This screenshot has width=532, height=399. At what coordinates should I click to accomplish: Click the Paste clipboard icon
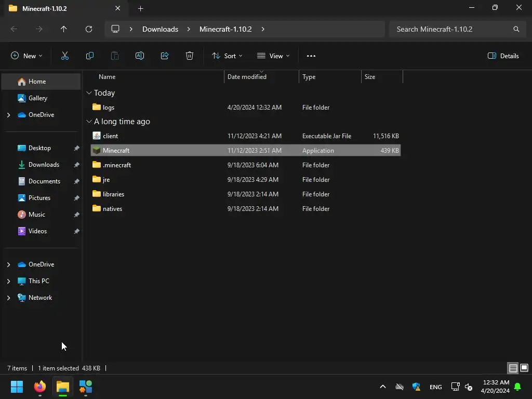pyautogui.click(x=115, y=56)
